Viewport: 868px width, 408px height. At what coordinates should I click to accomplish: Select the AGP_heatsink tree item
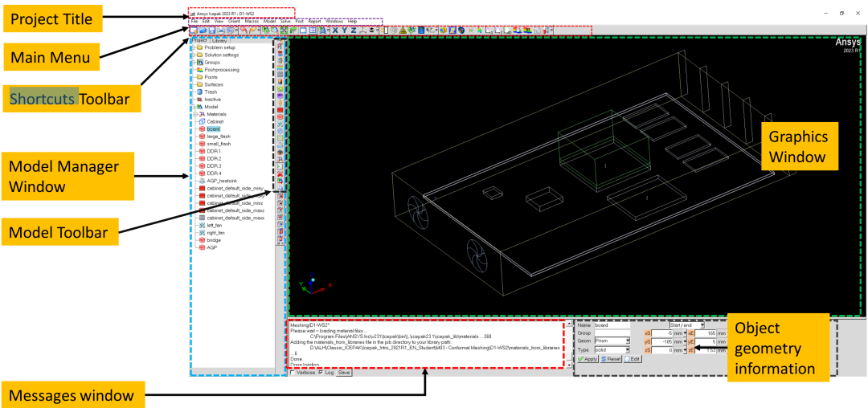(222, 181)
